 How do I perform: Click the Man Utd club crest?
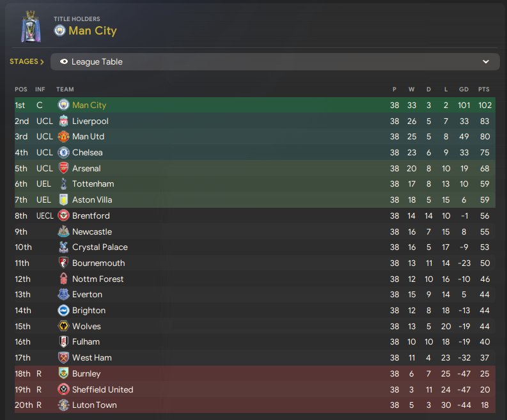pyautogui.click(x=63, y=136)
